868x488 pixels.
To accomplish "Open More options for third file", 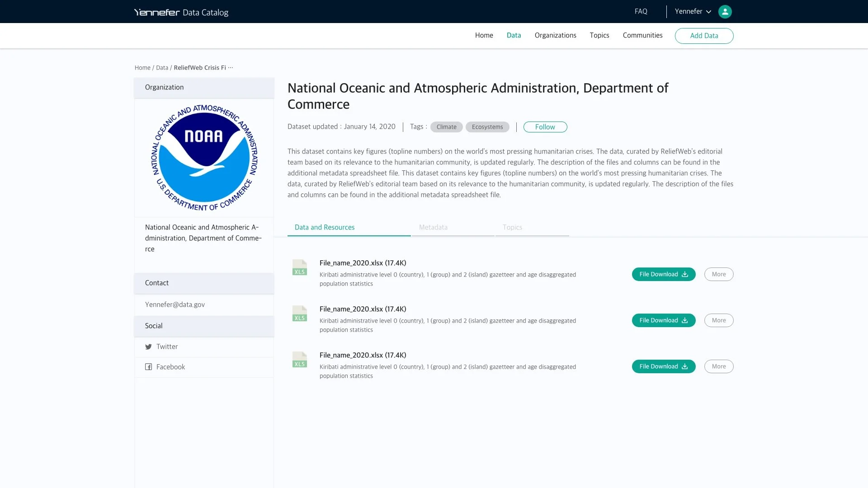I will [x=718, y=366].
